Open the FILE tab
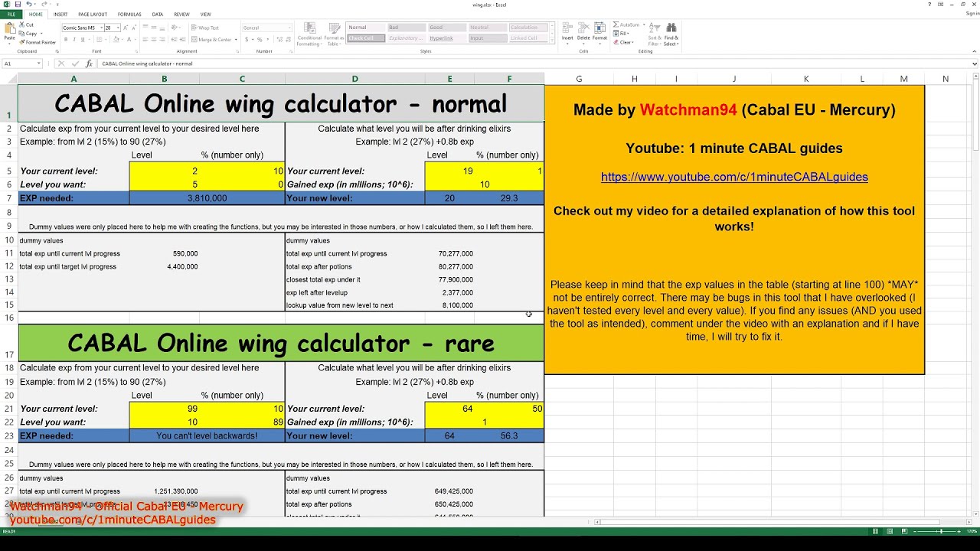980x551 pixels. [x=11, y=15]
